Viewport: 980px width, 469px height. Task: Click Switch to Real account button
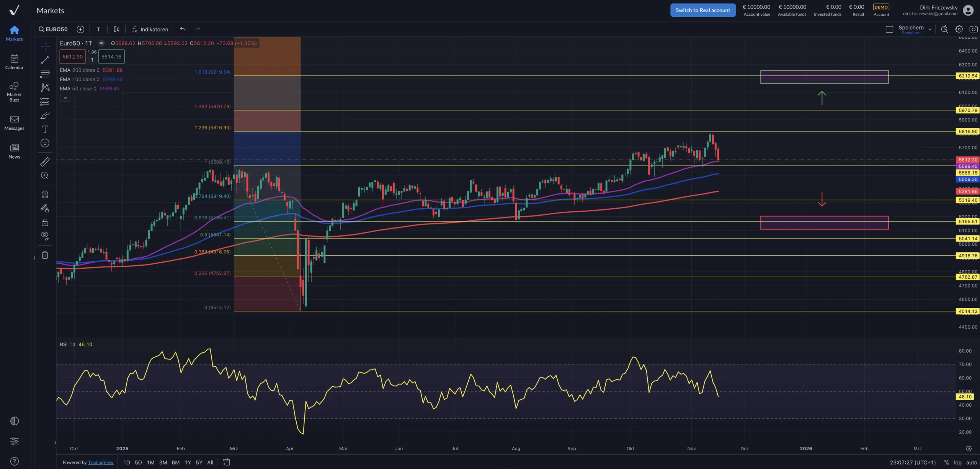702,10
